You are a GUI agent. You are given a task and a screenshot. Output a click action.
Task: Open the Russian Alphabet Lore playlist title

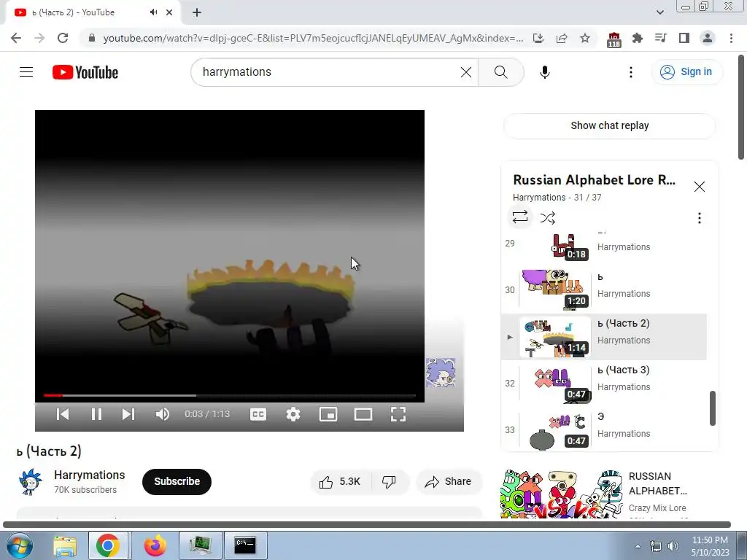pyautogui.click(x=594, y=180)
